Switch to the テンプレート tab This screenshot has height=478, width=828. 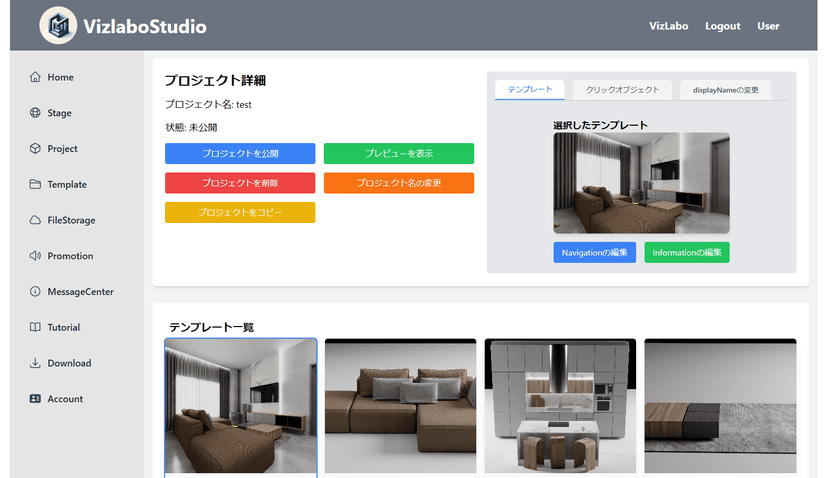click(x=530, y=89)
